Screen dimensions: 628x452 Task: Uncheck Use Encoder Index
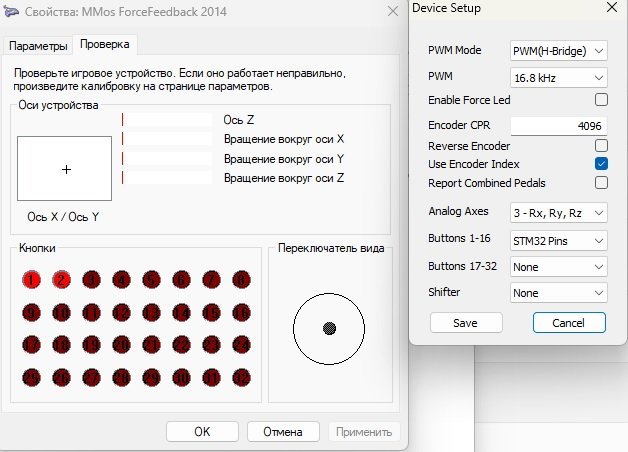pyautogui.click(x=601, y=164)
